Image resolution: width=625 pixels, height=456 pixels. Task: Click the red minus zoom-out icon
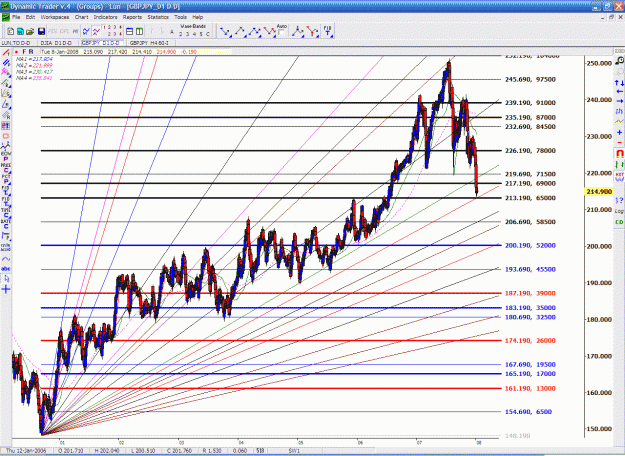tap(619, 142)
